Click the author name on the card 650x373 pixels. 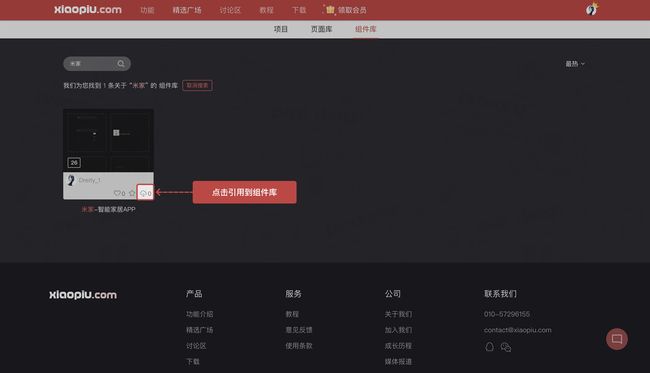coord(90,180)
